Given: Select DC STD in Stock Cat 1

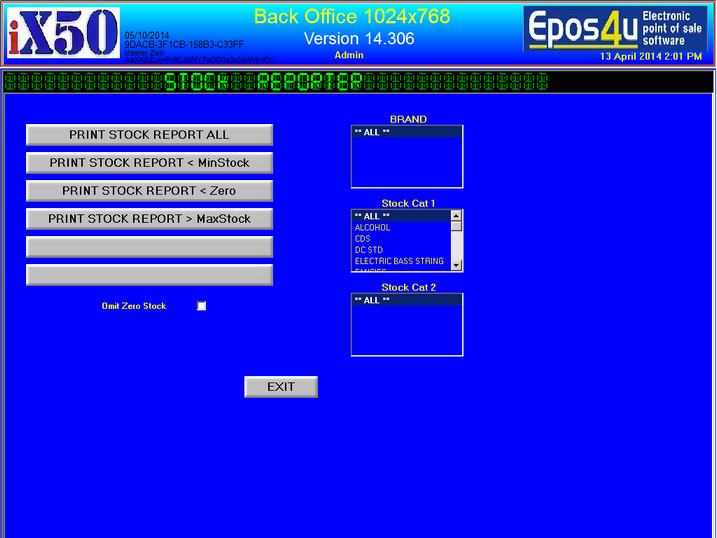Looking at the screenshot, I should coord(401,250).
